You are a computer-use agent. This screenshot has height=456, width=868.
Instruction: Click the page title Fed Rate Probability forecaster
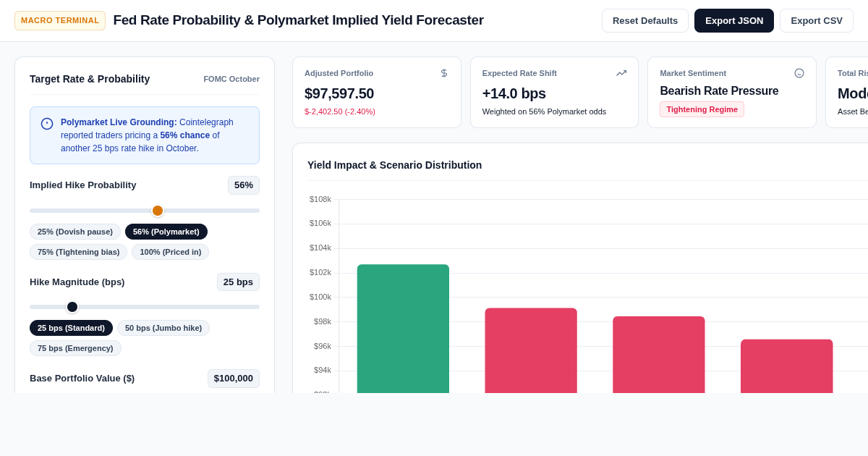click(299, 20)
